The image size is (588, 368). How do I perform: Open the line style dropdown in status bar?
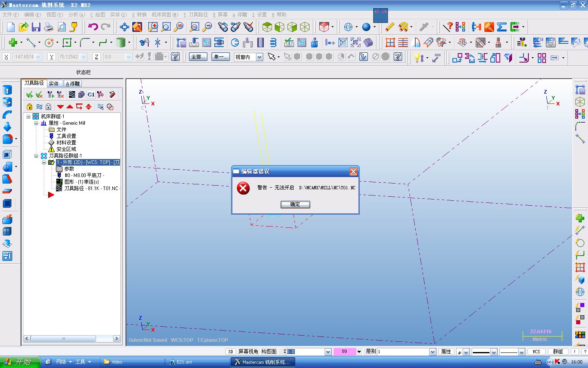494,352
